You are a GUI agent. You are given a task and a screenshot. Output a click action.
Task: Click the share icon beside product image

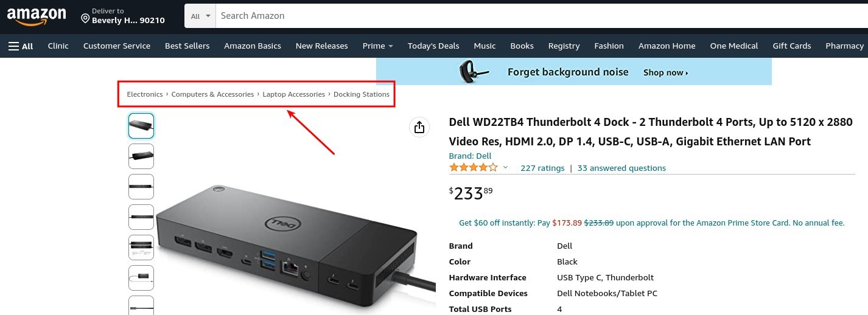(419, 127)
